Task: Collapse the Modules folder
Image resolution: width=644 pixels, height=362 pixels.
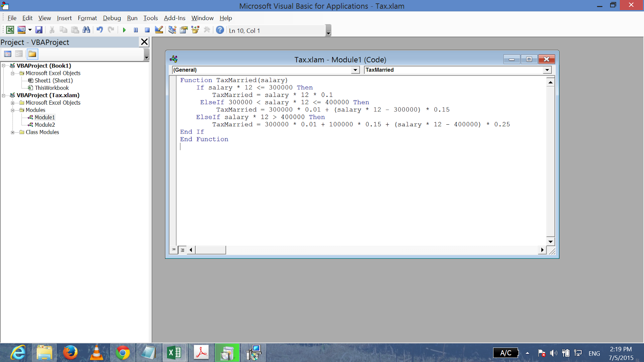Action: (x=12, y=110)
